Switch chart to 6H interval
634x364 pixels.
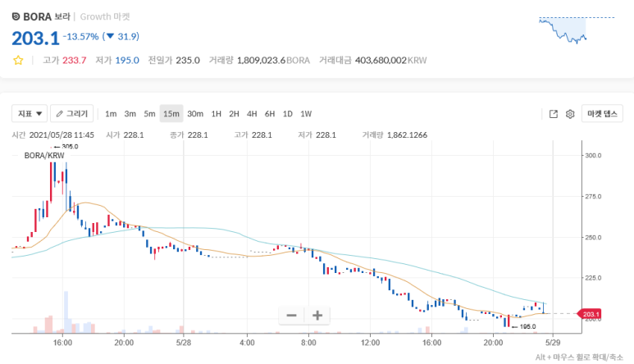(x=270, y=114)
